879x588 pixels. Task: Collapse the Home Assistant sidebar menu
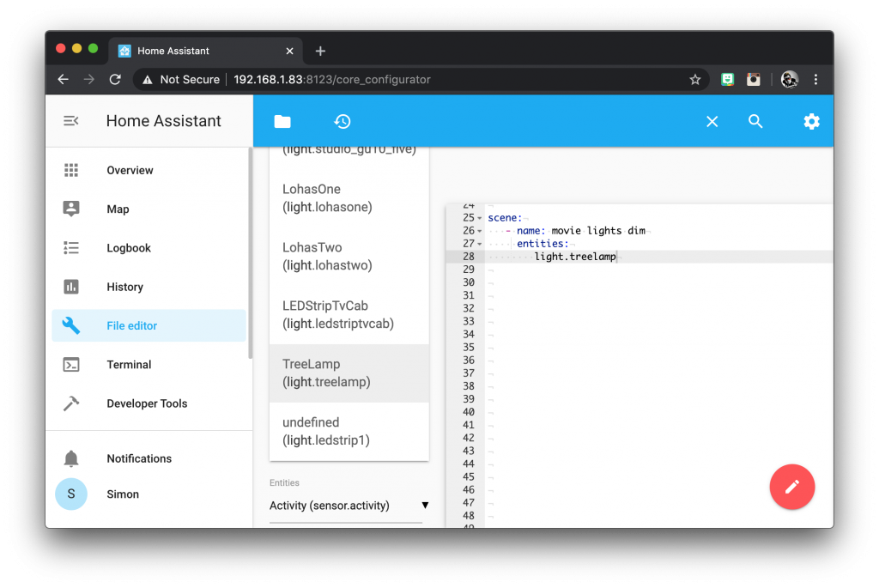70,120
